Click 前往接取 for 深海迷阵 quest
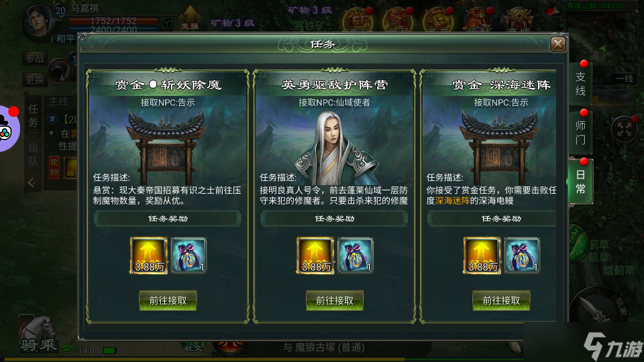Viewport: 644px width, 362px height. tap(502, 300)
